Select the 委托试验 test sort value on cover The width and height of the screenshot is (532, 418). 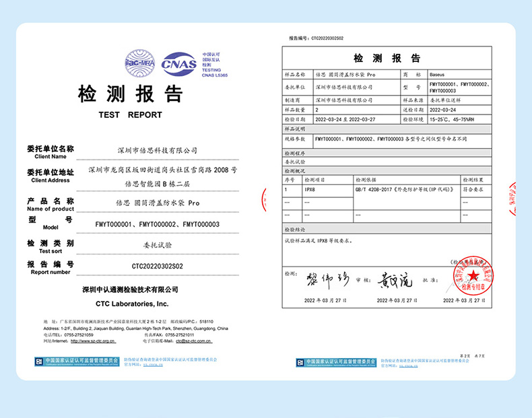(158, 245)
